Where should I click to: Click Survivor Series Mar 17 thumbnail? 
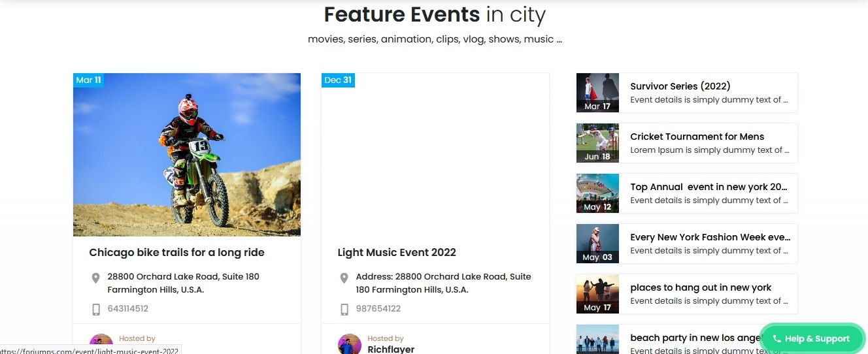pos(597,93)
